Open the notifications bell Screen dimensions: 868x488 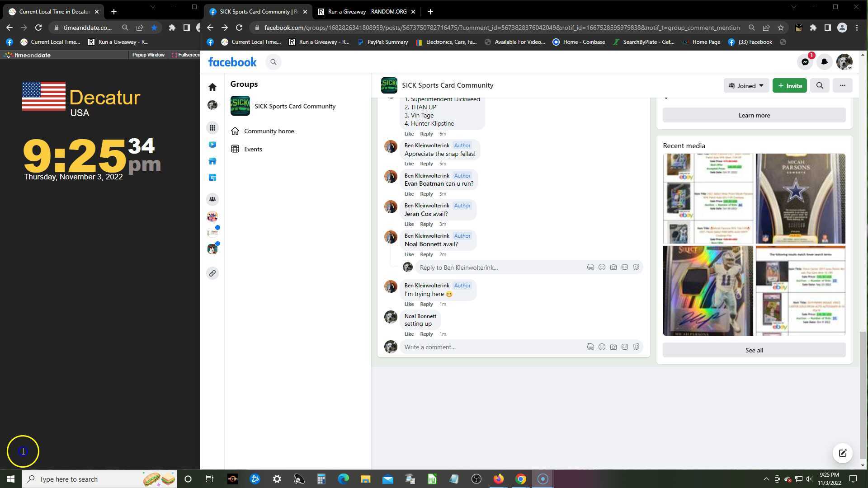(824, 62)
